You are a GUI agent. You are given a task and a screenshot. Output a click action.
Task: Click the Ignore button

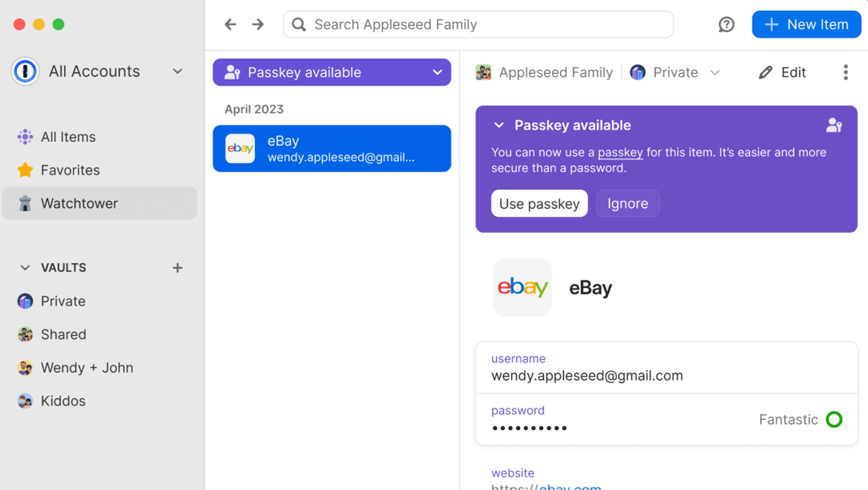(x=628, y=203)
